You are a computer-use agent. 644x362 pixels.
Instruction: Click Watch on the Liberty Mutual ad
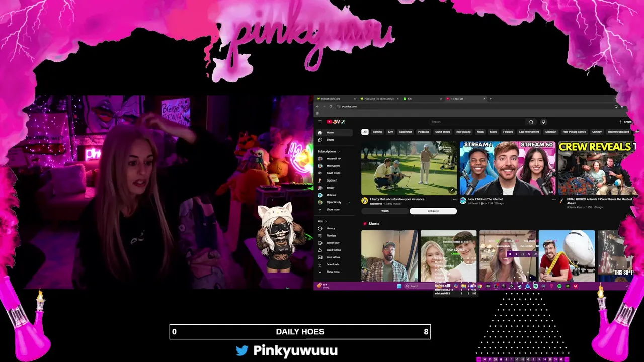(x=385, y=211)
